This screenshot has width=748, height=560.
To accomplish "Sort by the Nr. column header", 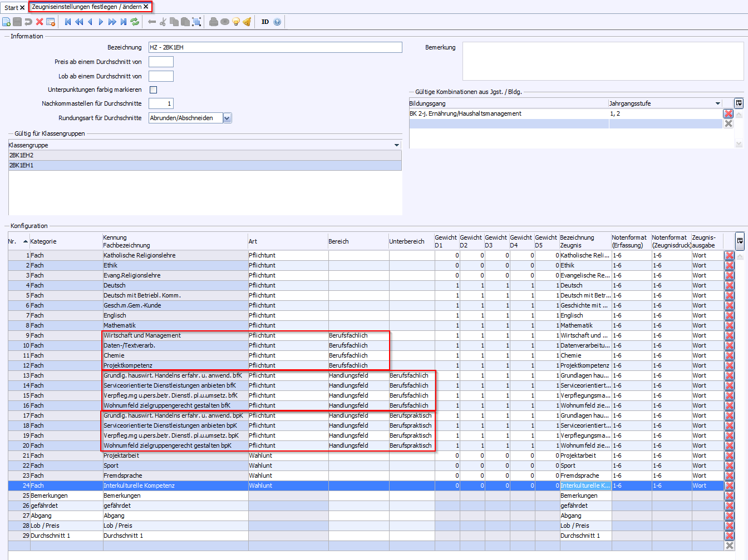I will tap(17, 241).
